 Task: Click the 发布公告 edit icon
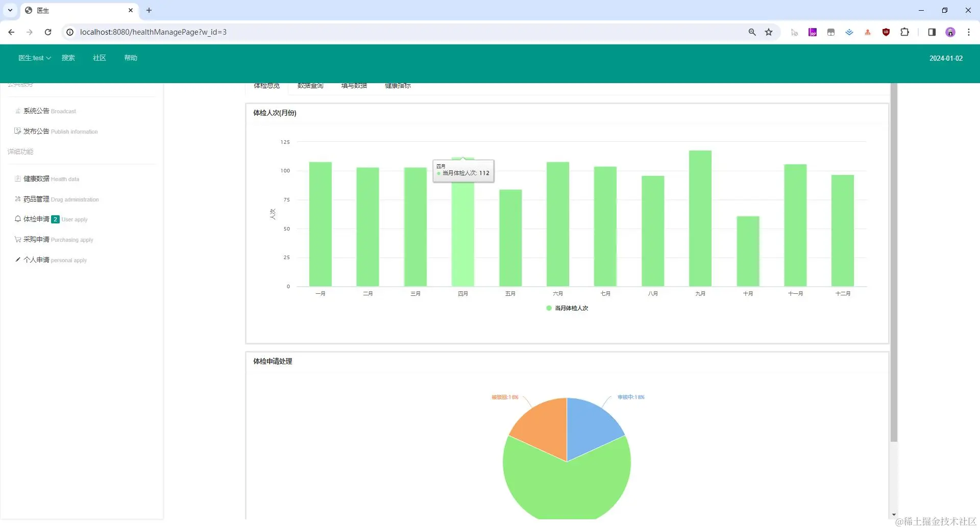(18, 131)
